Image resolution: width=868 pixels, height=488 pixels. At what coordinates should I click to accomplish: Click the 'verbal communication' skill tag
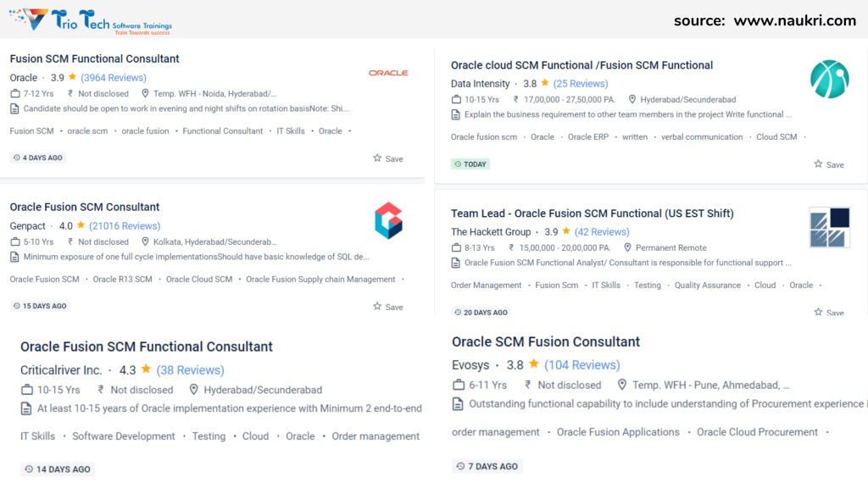coord(702,137)
